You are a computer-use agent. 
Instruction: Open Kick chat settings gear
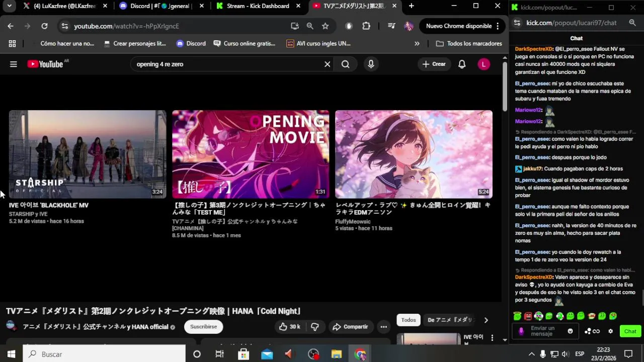coord(611,331)
